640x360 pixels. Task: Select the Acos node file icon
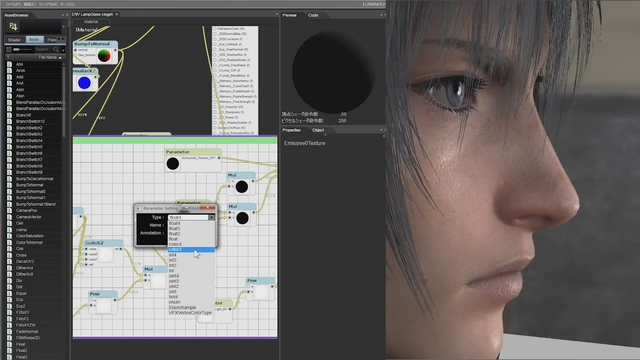tap(9, 71)
